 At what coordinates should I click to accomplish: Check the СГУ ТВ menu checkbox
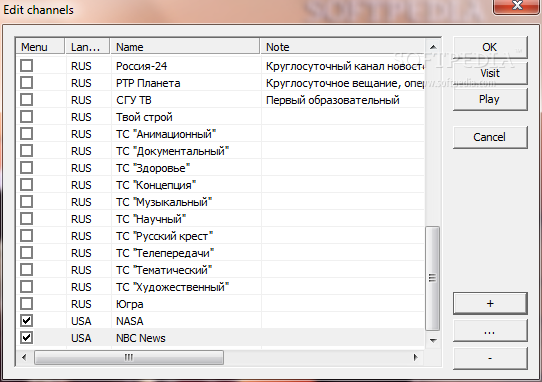[x=27, y=100]
